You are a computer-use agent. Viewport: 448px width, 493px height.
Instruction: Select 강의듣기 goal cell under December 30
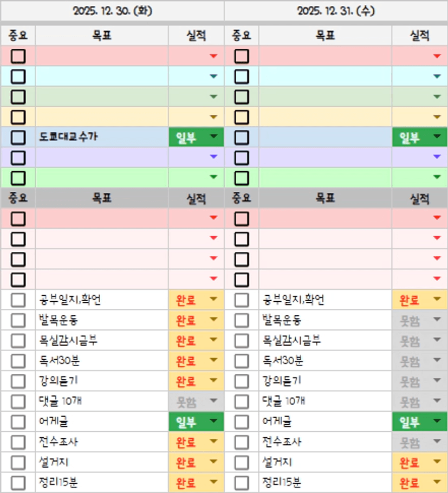pos(102,381)
